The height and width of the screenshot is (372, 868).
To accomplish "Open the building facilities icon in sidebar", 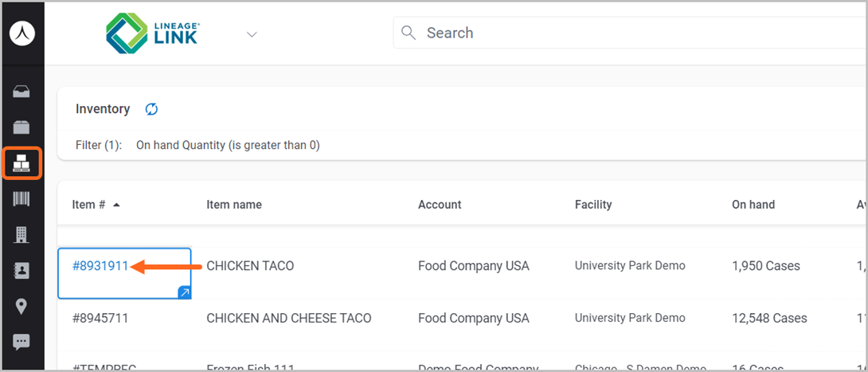I will pos(22,235).
